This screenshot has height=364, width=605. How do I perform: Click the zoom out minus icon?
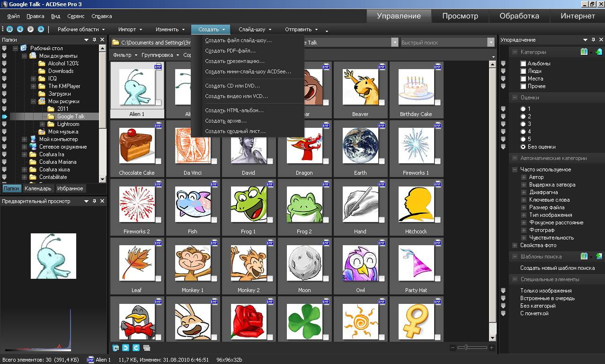click(x=453, y=348)
